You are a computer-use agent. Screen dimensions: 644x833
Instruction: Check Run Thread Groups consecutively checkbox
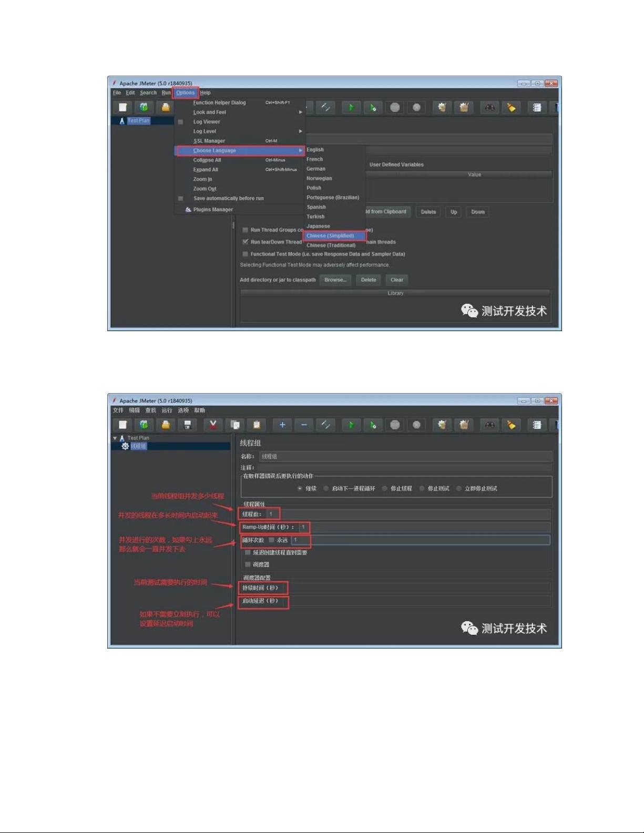245,230
